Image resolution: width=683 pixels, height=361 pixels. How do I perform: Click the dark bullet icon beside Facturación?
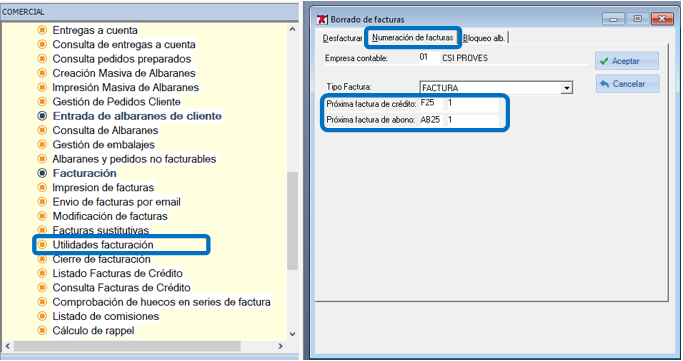click(x=42, y=173)
